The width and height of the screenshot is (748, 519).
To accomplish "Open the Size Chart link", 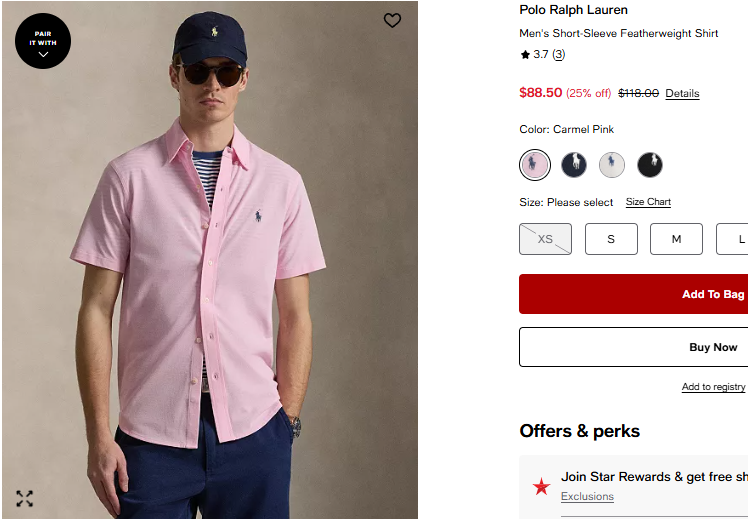I will click(648, 202).
